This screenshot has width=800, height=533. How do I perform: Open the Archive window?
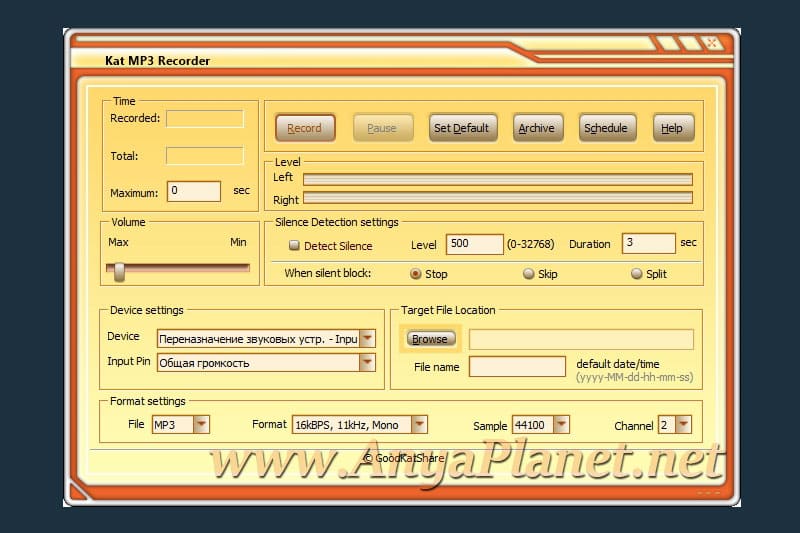(x=537, y=128)
